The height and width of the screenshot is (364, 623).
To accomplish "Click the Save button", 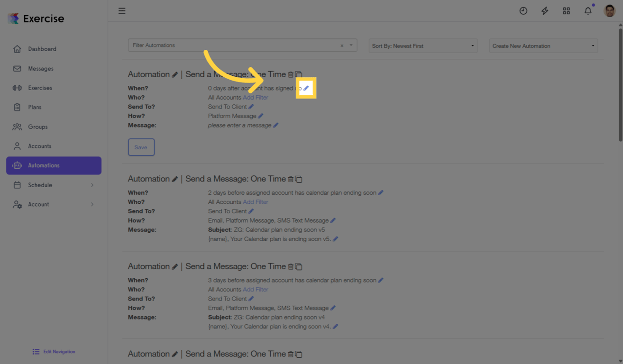I will click(x=141, y=147).
